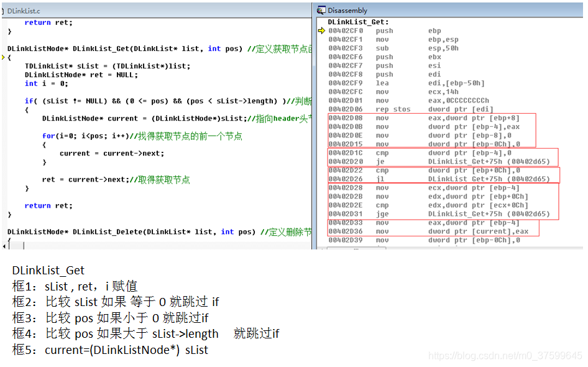Click disassembly line 00402CF6 push ebx
588x367 pixels.
pos(385,57)
